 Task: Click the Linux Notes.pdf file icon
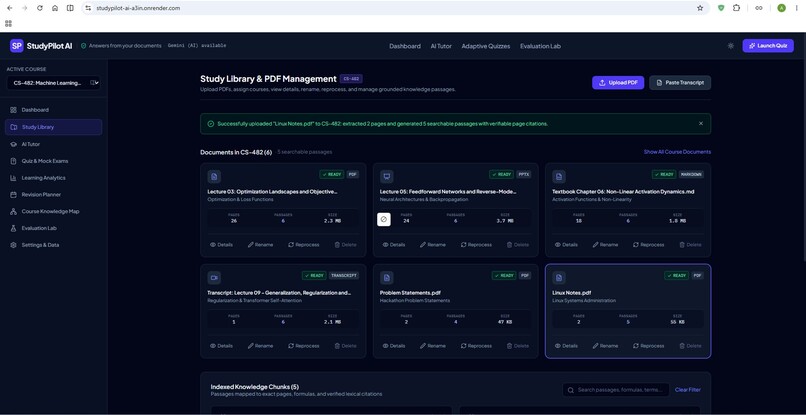point(559,278)
